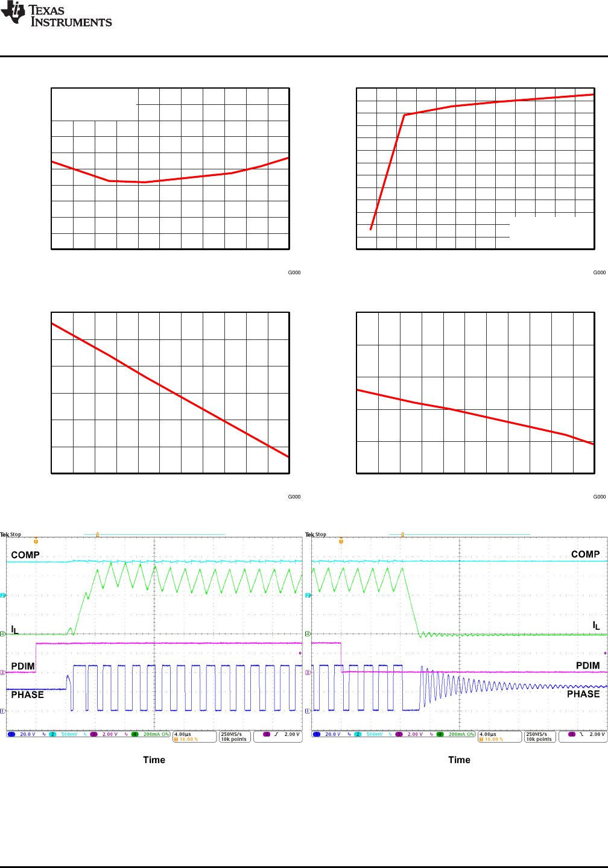
Task: Click channel 2 badge in left oscilloscope readout
Action: pos(52,734)
